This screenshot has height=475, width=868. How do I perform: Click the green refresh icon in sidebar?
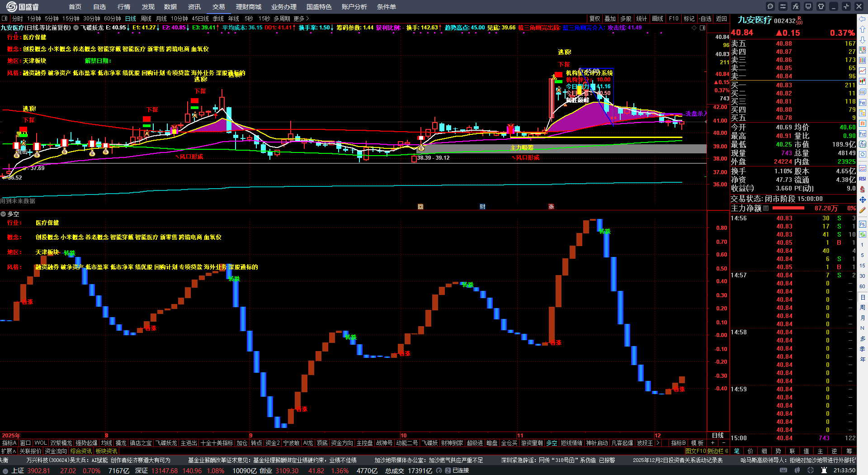coord(863,234)
